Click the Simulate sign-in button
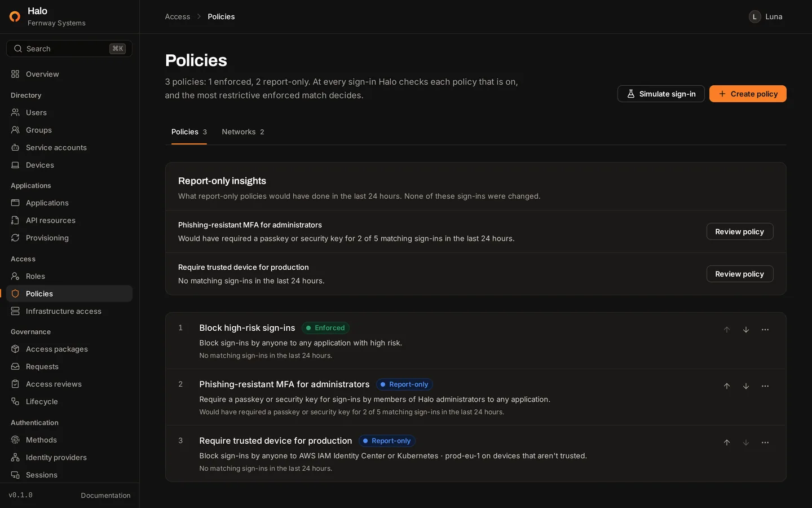The width and height of the screenshot is (812, 508). click(661, 94)
